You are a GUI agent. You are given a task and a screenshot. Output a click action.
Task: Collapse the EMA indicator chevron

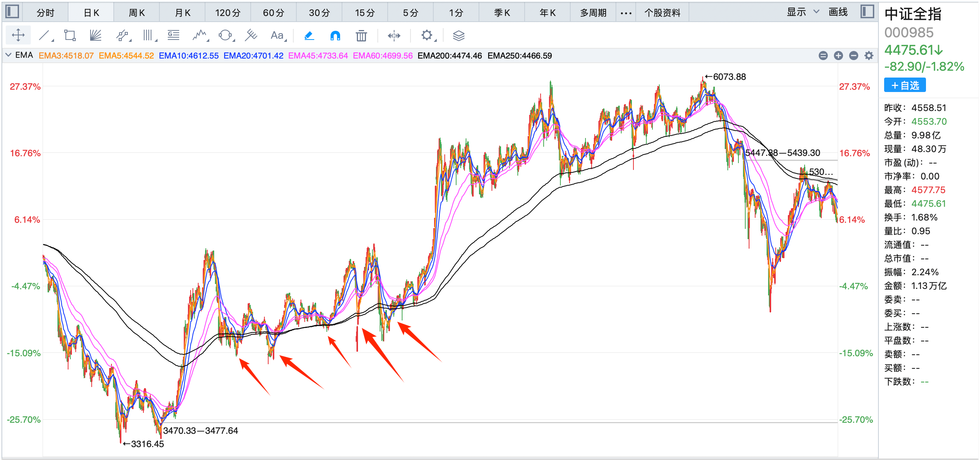click(x=8, y=55)
